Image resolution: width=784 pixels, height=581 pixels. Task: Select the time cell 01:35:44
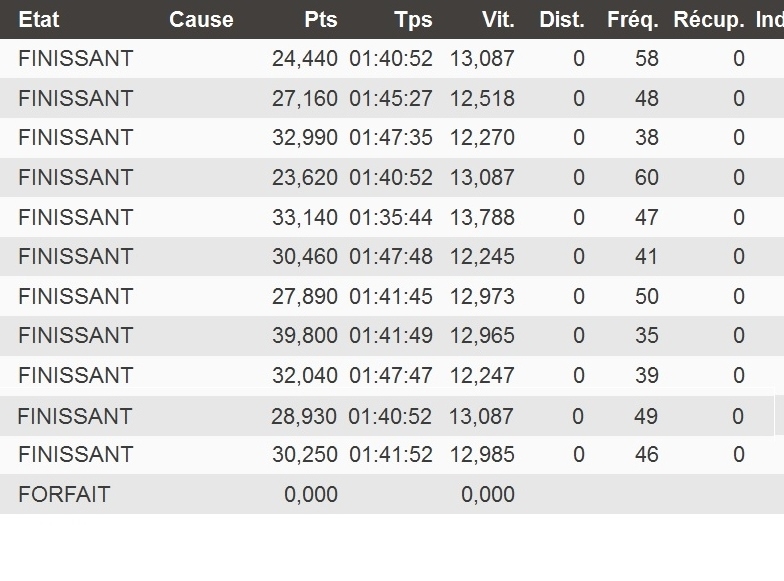click(391, 217)
